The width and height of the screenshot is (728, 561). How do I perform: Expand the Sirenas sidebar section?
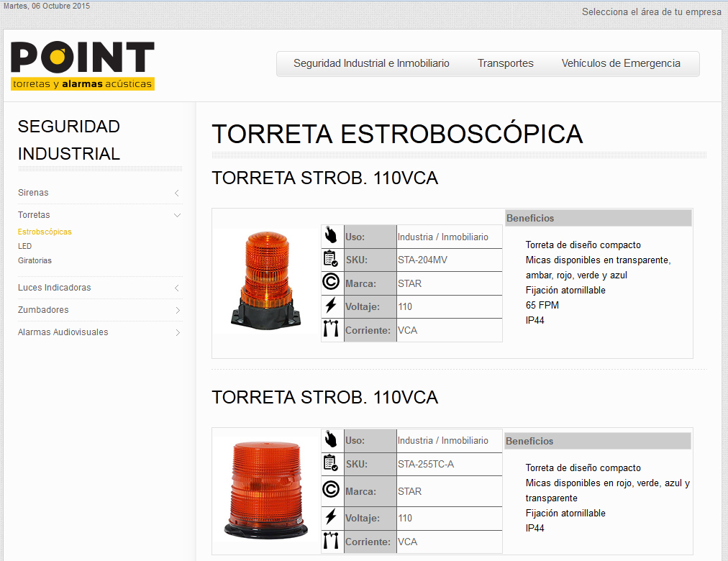click(x=177, y=193)
